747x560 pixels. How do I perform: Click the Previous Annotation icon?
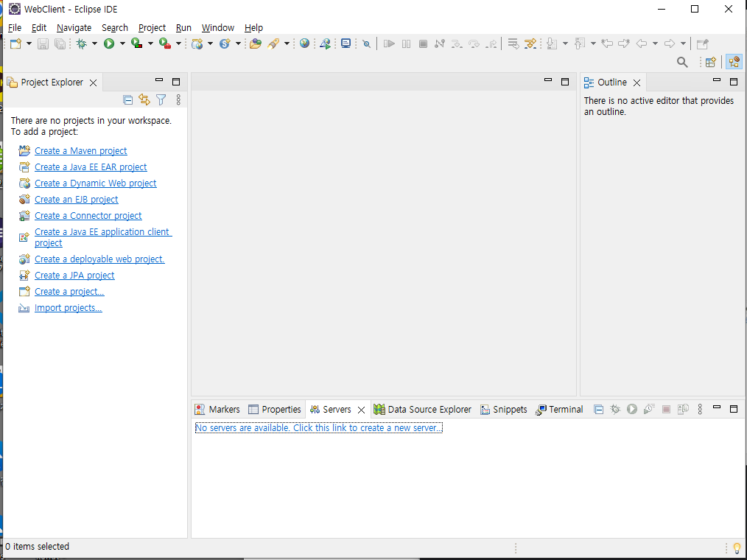click(580, 44)
